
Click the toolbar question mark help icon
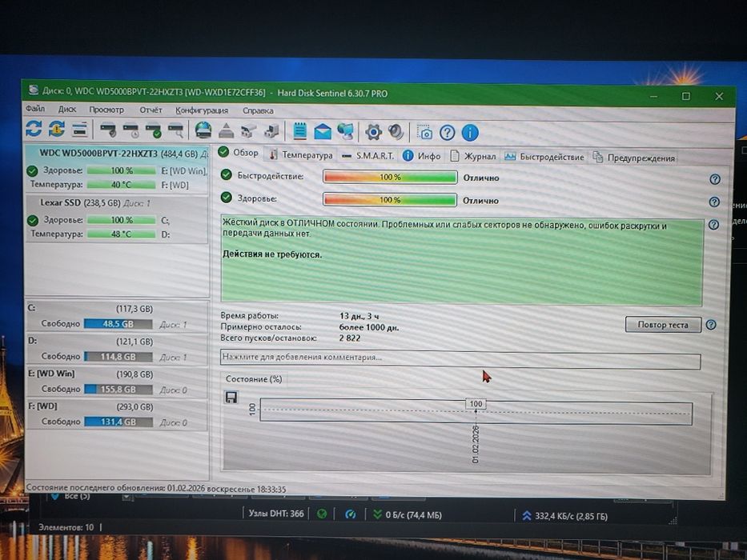[x=447, y=132]
